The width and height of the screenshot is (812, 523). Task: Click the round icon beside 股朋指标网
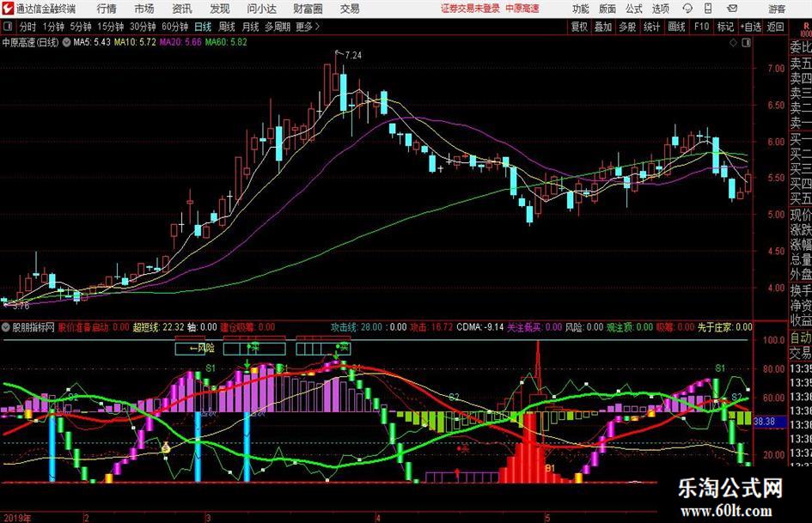6,327
